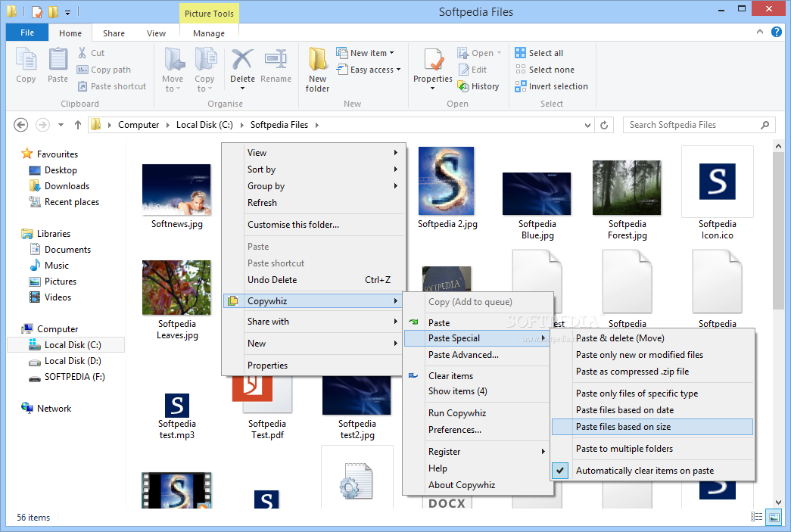This screenshot has width=791, height=532.
Task: Select Paste & delete (Move) option
Action: click(x=653, y=338)
